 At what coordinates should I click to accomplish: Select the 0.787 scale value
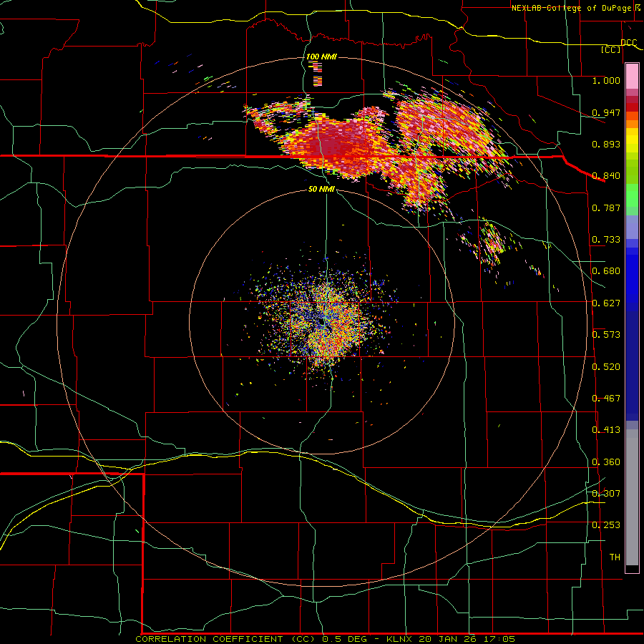click(x=606, y=208)
